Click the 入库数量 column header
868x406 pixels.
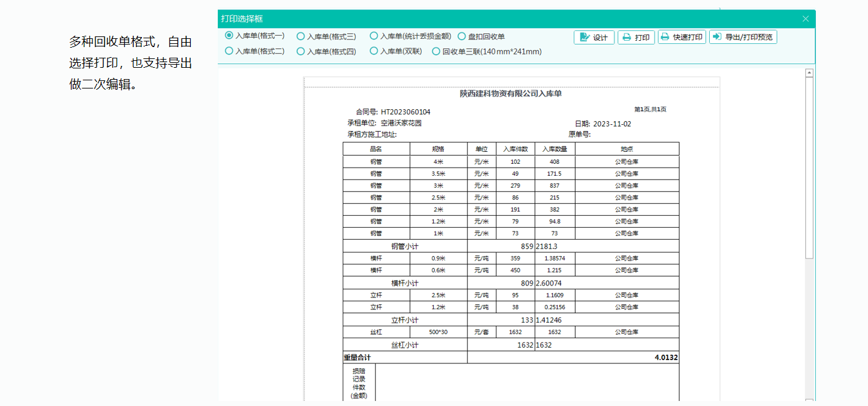click(555, 149)
